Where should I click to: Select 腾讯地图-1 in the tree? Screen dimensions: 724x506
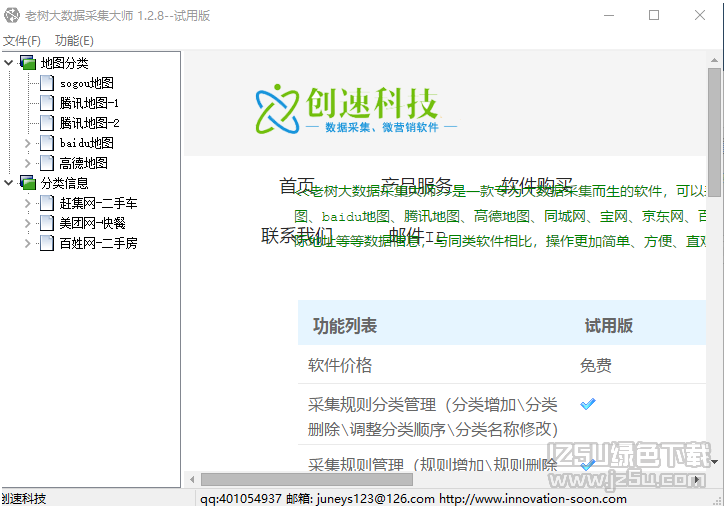click(x=89, y=103)
